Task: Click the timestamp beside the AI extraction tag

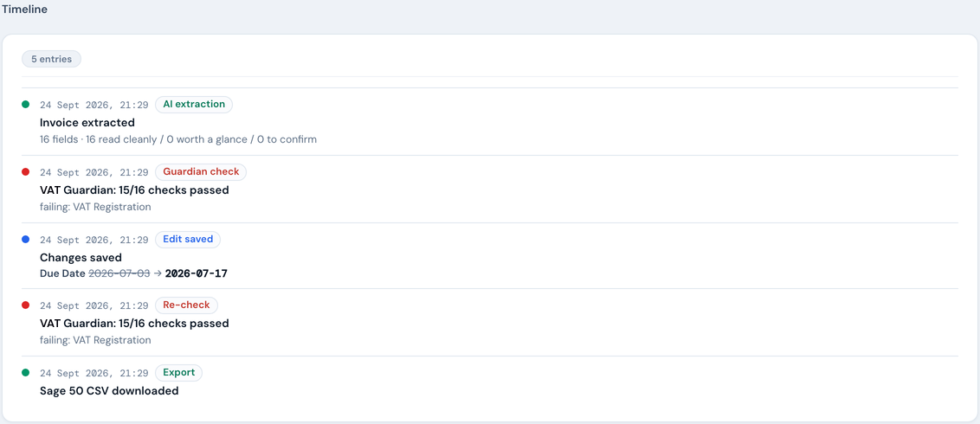Action: click(94, 105)
